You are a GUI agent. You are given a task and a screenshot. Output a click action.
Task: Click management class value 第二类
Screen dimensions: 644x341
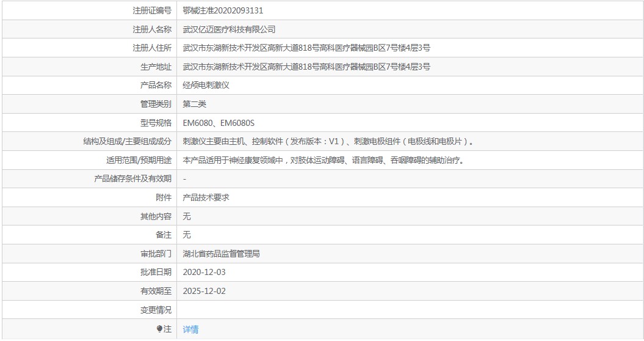point(194,104)
